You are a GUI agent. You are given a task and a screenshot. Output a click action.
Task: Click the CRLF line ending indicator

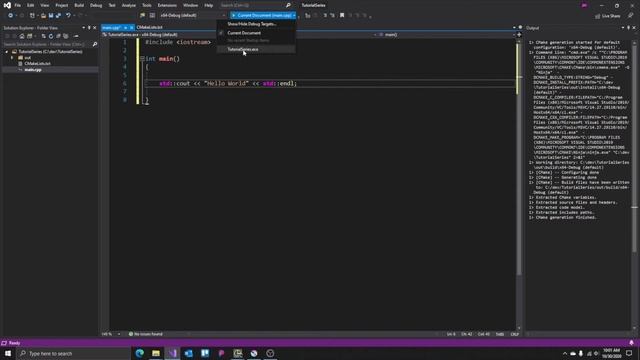click(x=514, y=334)
